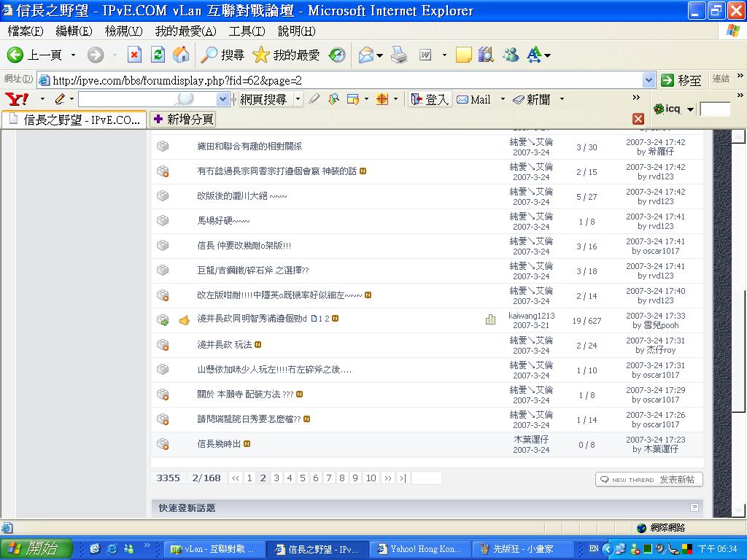Click the icq icon at bottom right

660,109
